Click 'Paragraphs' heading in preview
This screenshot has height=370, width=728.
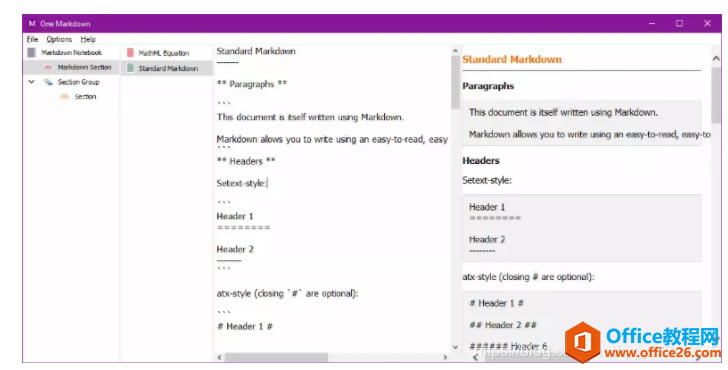coord(488,86)
